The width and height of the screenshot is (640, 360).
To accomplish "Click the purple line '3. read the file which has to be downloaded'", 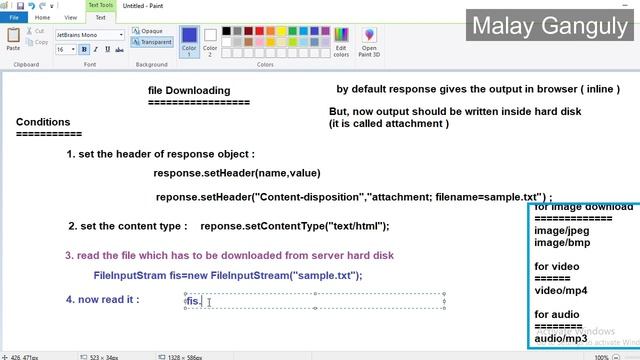I will coord(229,256).
